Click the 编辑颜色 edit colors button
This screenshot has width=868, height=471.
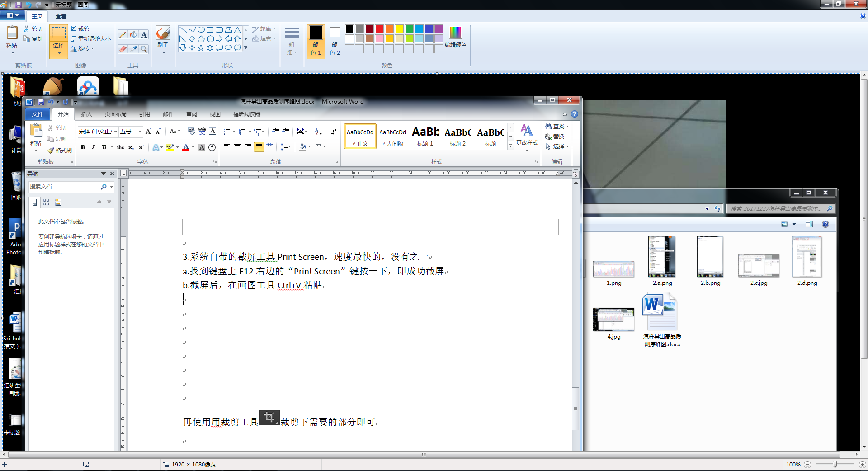[x=455, y=37]
